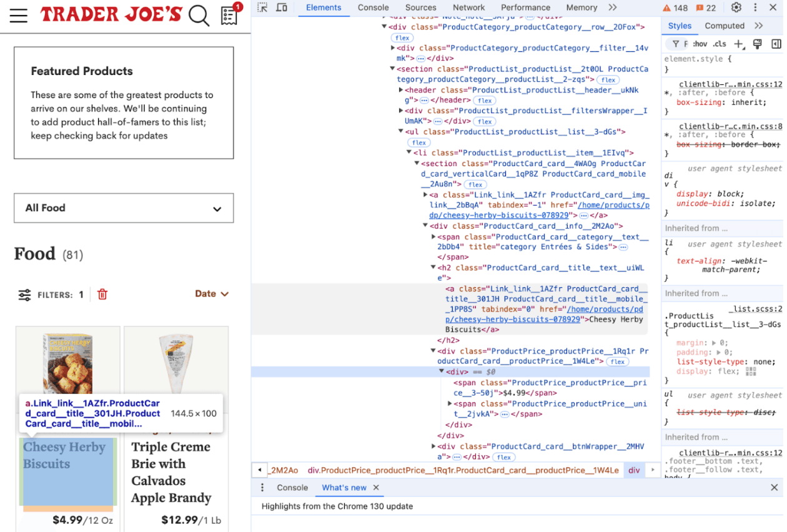
Task: Switch to the Network tab
Action: (x=468, y=7)
